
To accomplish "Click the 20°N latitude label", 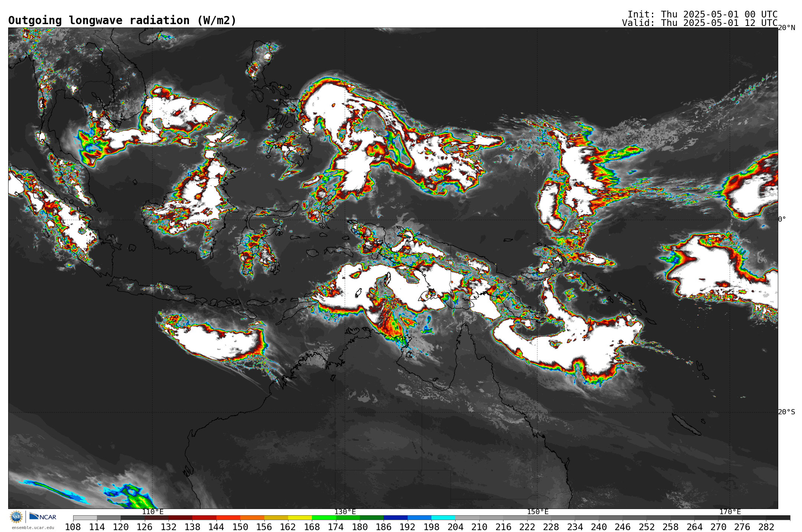I will coord(786,28).
